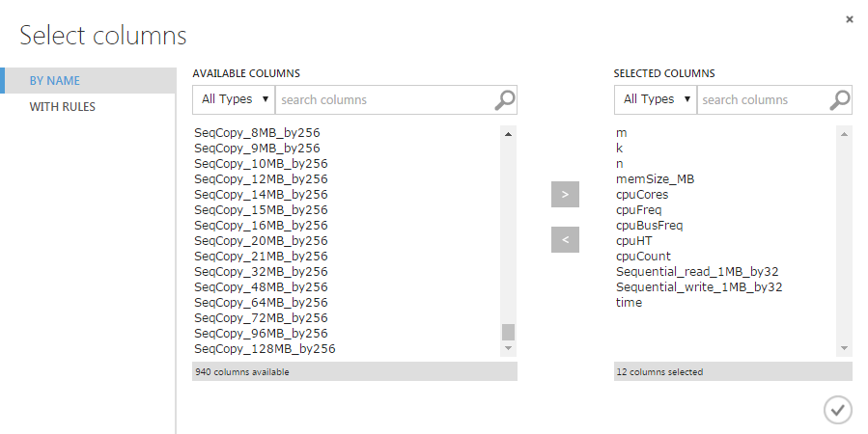
Task: Select the cpuCores selected column
Action: tap(642, 194)
